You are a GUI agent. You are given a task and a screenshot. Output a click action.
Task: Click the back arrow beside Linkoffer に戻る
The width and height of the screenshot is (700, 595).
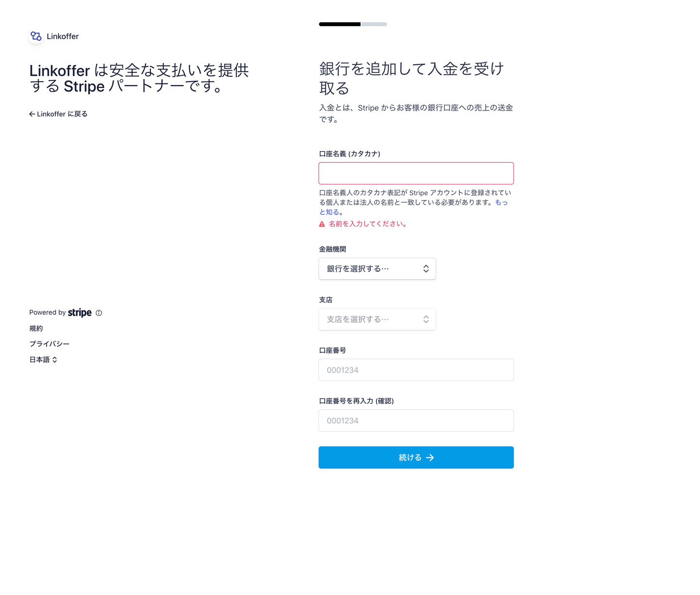click(32, 114)
